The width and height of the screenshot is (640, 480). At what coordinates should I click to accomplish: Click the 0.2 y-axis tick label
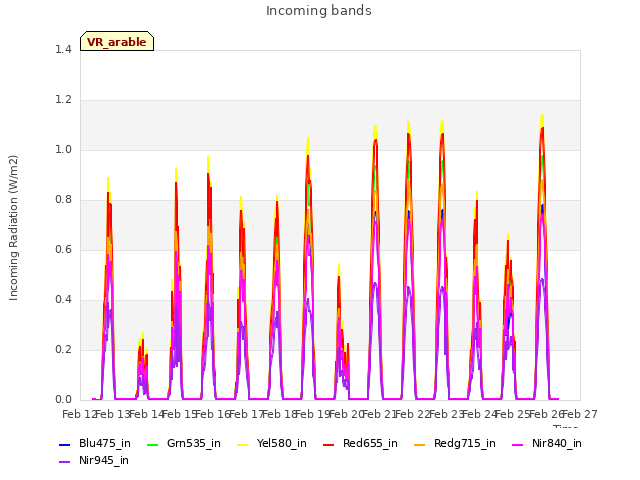click(x=63, y=350)
